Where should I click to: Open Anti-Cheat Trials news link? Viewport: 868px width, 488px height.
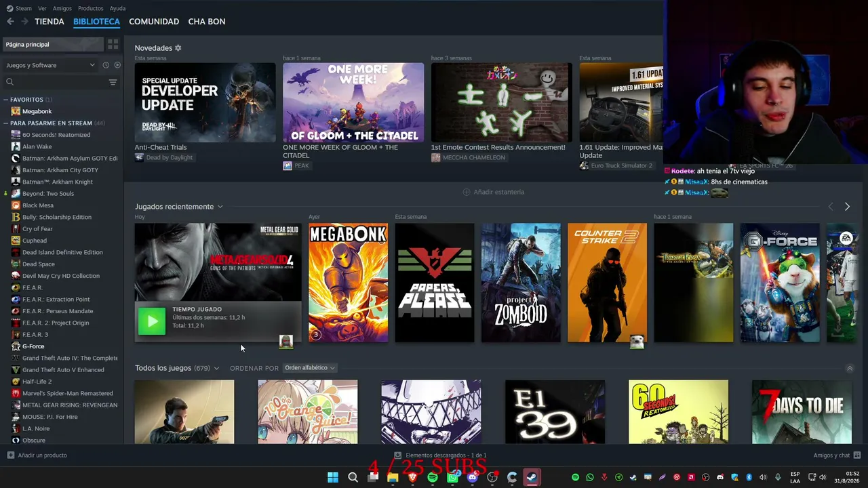161,147
